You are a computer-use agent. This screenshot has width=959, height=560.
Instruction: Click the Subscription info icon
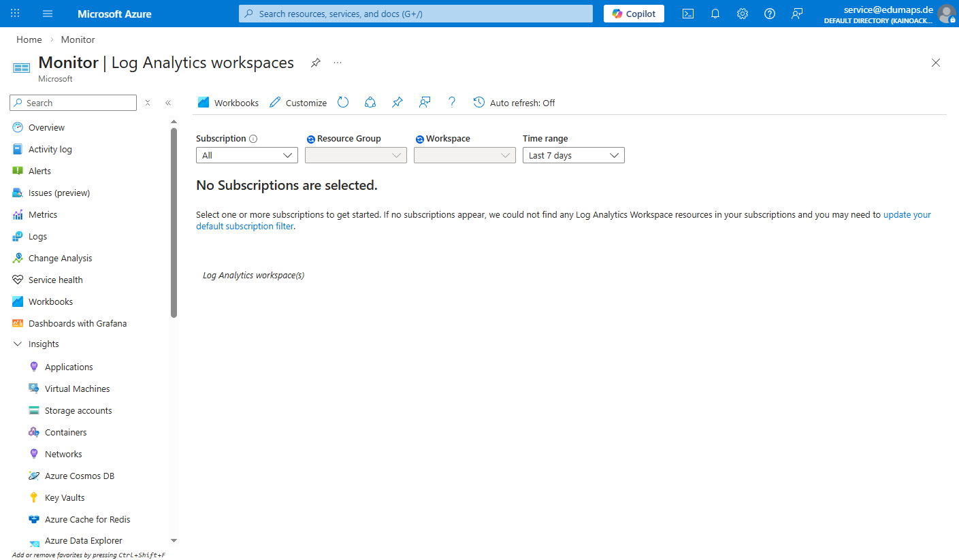coord(253,139)
